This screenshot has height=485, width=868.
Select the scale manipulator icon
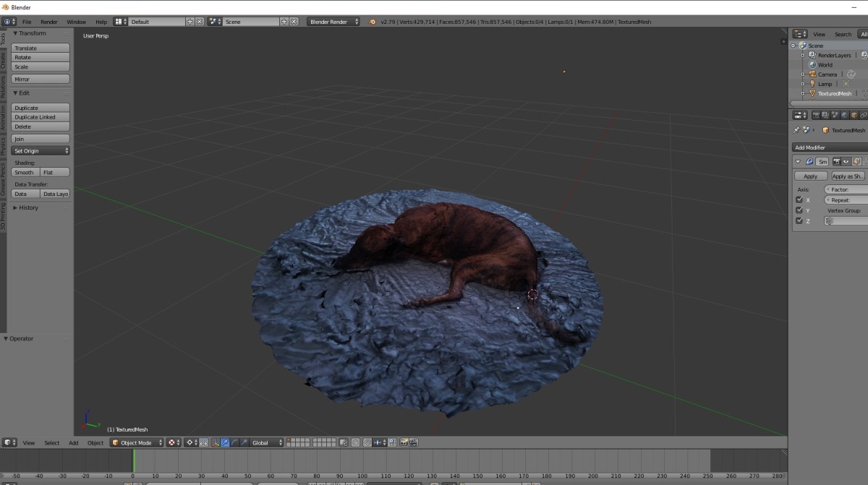click(243, 442)
